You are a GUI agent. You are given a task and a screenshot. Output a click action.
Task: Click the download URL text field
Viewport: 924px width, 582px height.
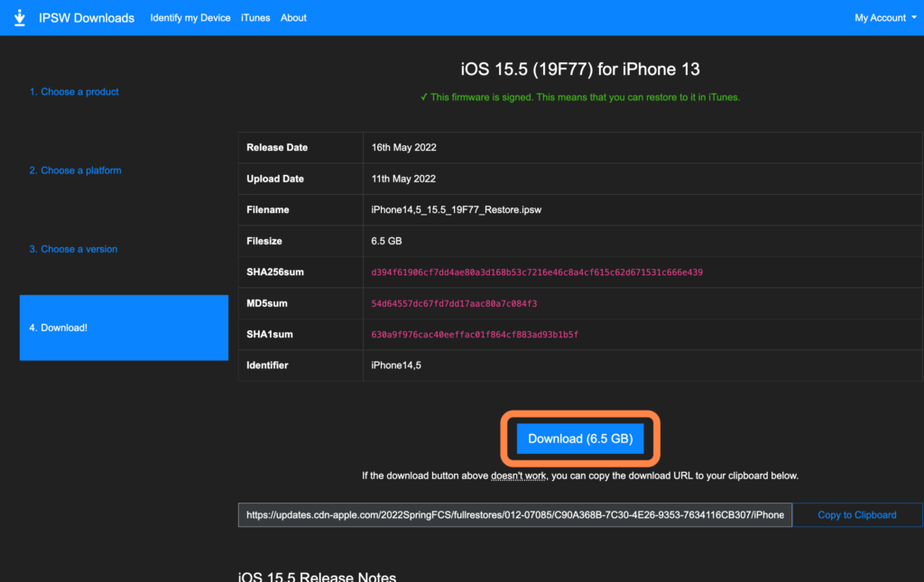click(x=515, y=515)
